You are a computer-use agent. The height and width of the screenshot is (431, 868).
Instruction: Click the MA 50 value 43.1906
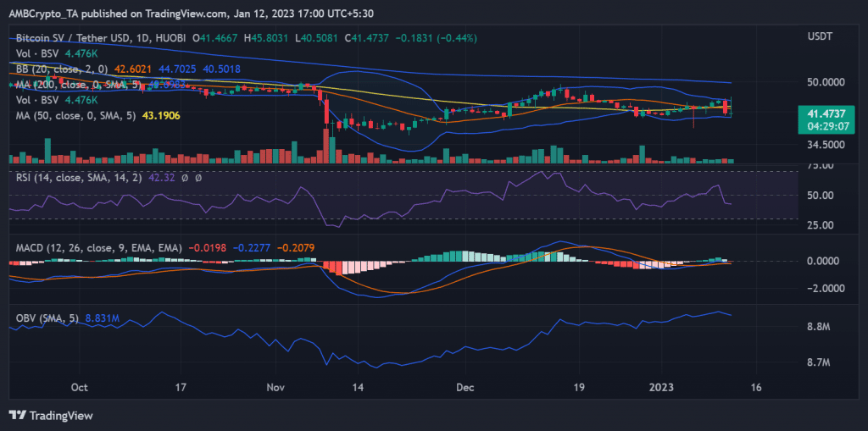[162, 116]
